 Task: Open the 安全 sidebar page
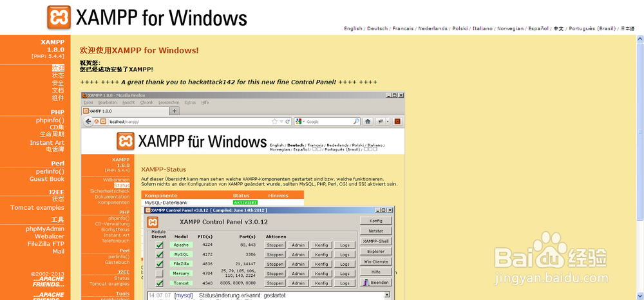59,83
